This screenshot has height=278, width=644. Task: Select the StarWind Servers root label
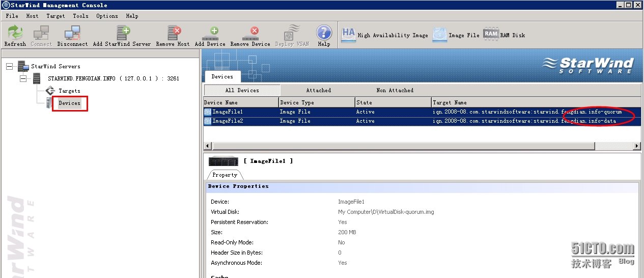coord(55,66)
